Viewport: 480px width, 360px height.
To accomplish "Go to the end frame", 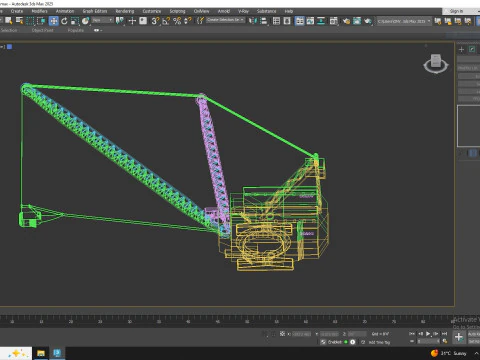I will tap(444, 333).
